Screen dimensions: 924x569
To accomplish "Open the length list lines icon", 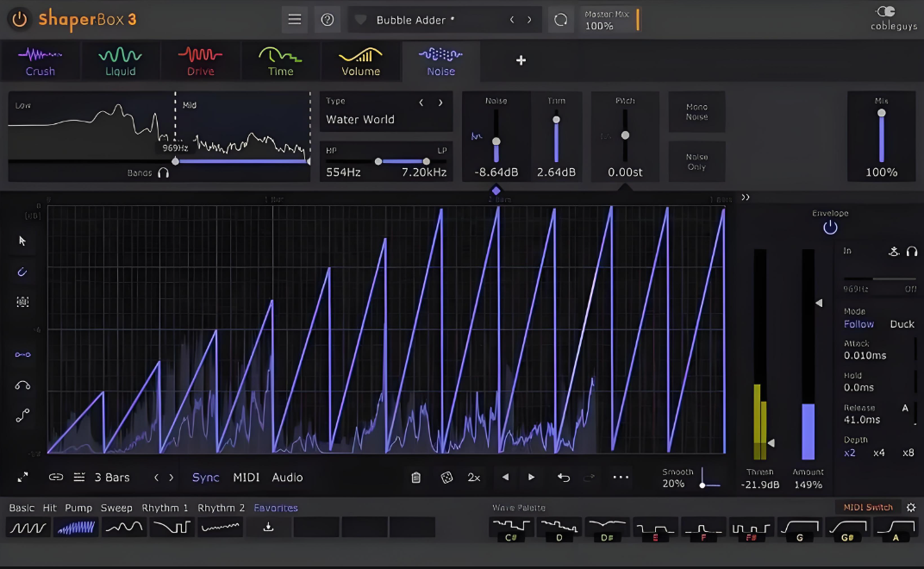I will coord(79,477).
